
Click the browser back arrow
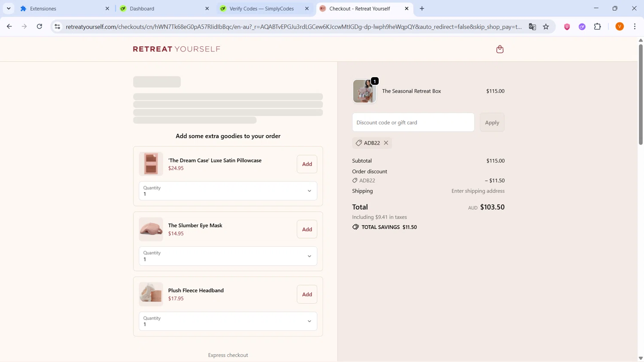pos(9,27)
